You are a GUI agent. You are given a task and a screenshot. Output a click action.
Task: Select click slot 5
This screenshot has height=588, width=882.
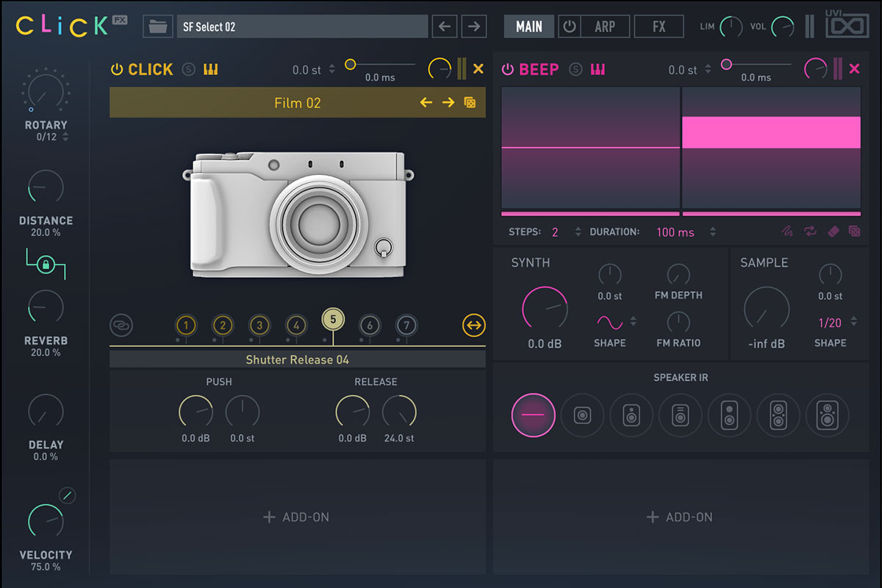[333, 319]
